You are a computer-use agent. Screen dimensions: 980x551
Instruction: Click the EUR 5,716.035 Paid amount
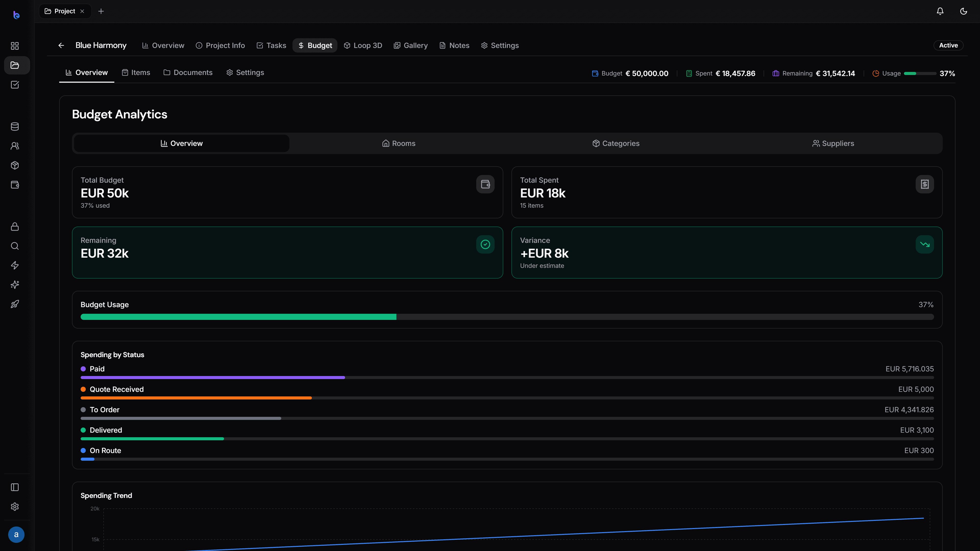tap(909, 369)
